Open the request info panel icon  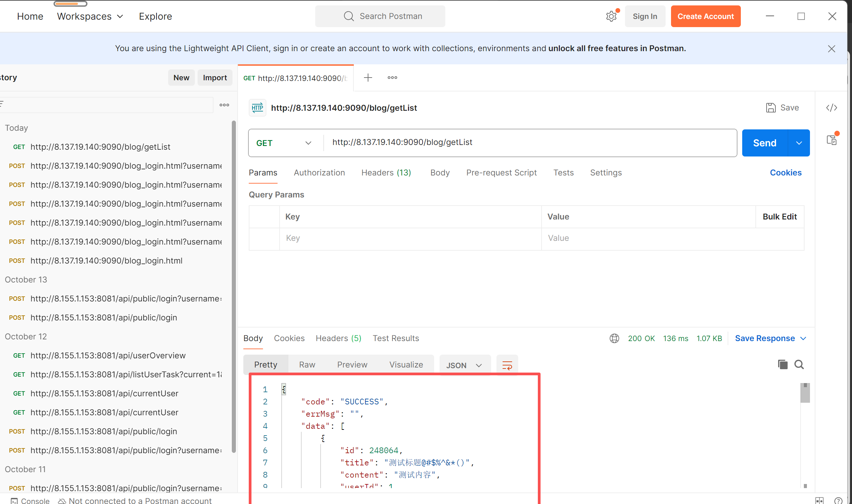(831, 140)
